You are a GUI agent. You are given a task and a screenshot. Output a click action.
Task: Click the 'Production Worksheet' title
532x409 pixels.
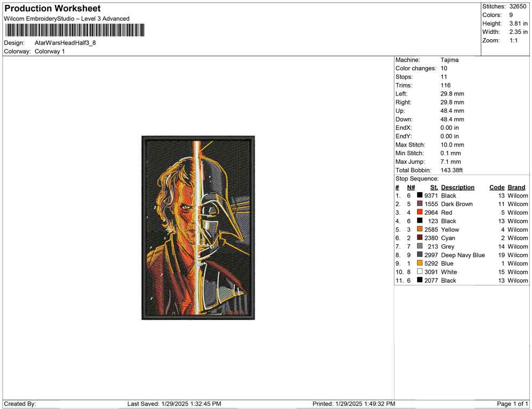coord(53,9)
